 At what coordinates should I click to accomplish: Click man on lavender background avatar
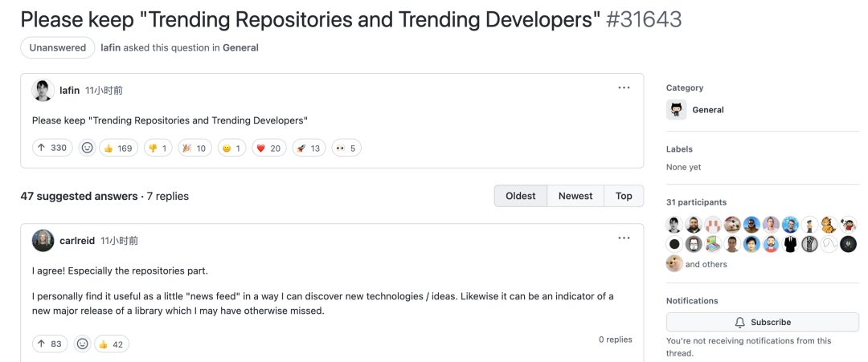pyautogui.click(x=771, y=225)
